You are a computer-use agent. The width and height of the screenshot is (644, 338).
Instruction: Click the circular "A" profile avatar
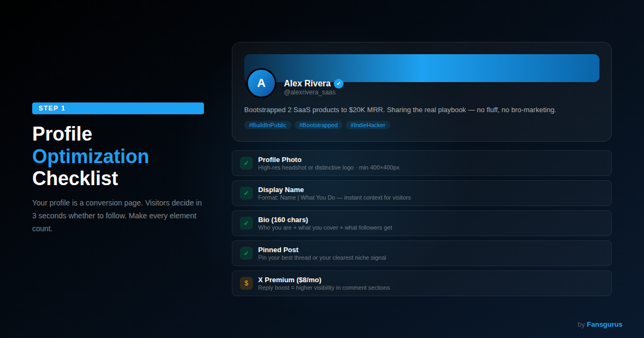point(261,83)
